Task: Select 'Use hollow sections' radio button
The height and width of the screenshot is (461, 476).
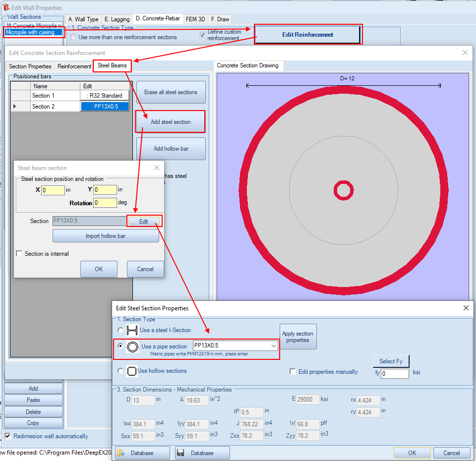Action: click(120, 371)
